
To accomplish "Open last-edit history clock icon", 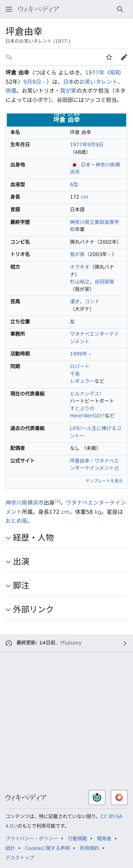I will tap(9, 643).
